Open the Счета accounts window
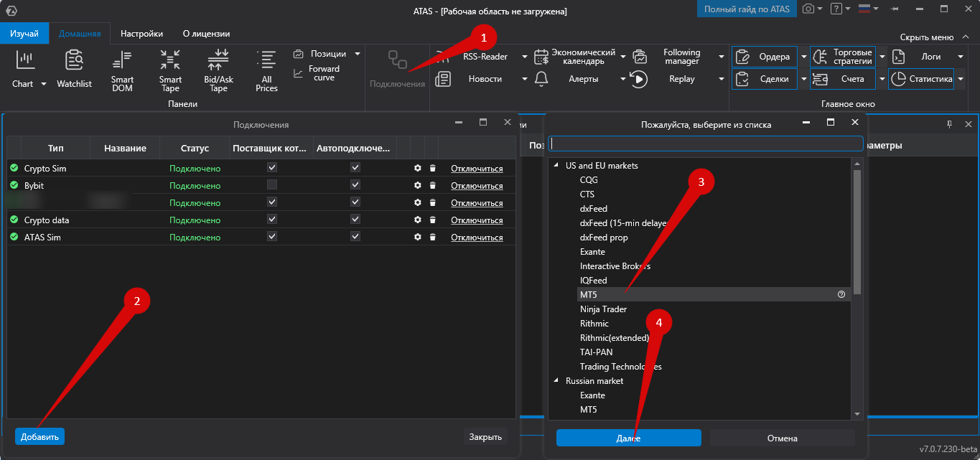The height and width of the screenshot is (460, 980). tap(843, 79)
